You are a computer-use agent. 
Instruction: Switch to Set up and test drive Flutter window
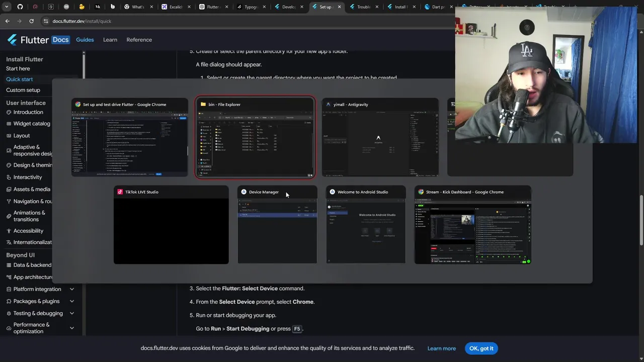130,137
